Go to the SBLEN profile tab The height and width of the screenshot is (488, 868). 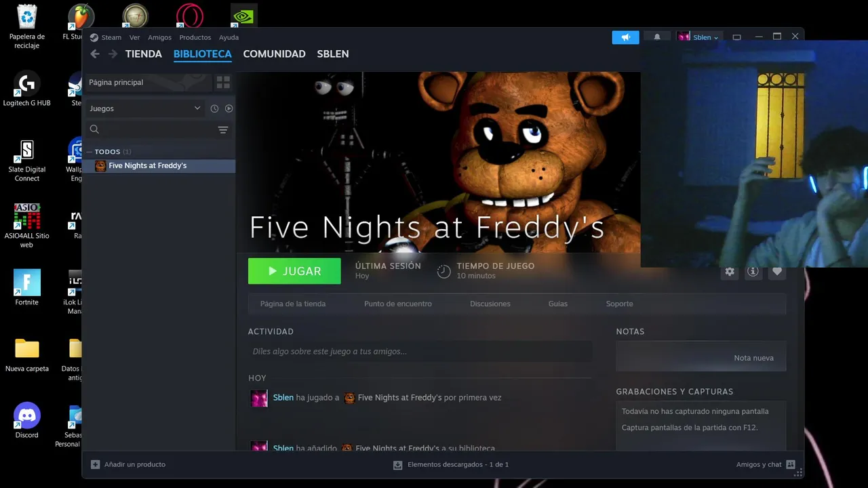coord(333,54)
